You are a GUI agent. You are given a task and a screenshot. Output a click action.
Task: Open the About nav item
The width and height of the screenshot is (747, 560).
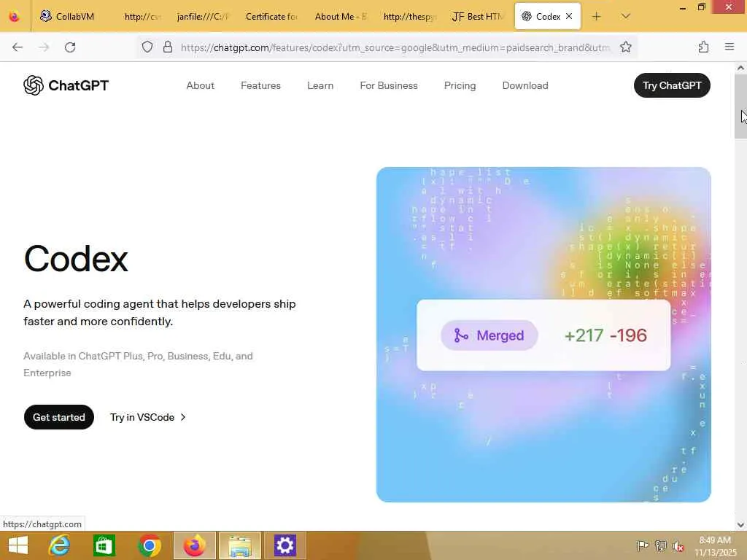pyautogui.click(x=200, y=86)
